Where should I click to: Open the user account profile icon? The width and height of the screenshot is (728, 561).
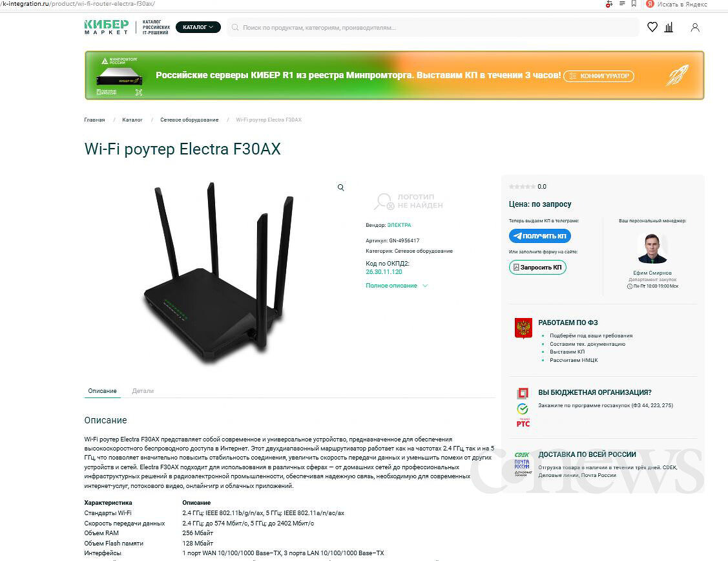(695, 27)
